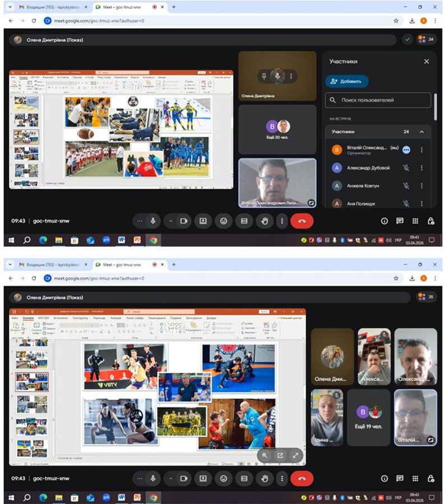Viewport: 444px width, 504px height.
Task: Open Microsoft Edge from the upper taskbar
Action: click(x=43, y=240)
